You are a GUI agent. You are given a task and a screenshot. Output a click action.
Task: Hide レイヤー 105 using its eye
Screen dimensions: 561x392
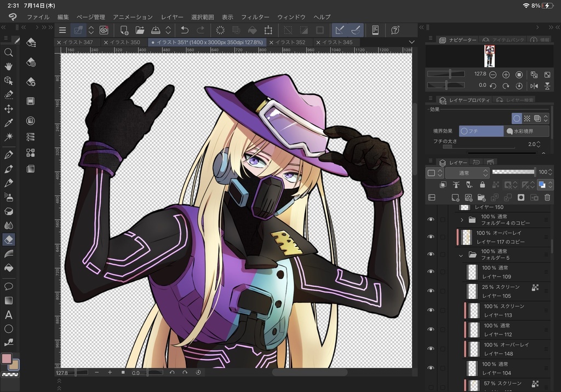point(431,291)
